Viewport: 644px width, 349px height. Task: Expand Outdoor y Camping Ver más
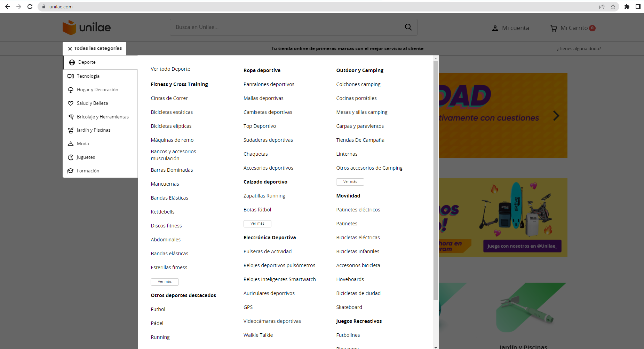[350, 182]
